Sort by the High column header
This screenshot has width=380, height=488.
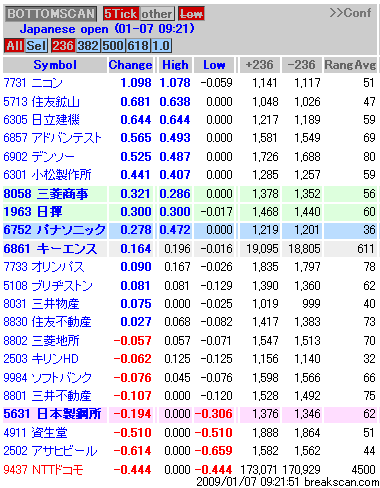pyautogui.click(x=175, y=65)
